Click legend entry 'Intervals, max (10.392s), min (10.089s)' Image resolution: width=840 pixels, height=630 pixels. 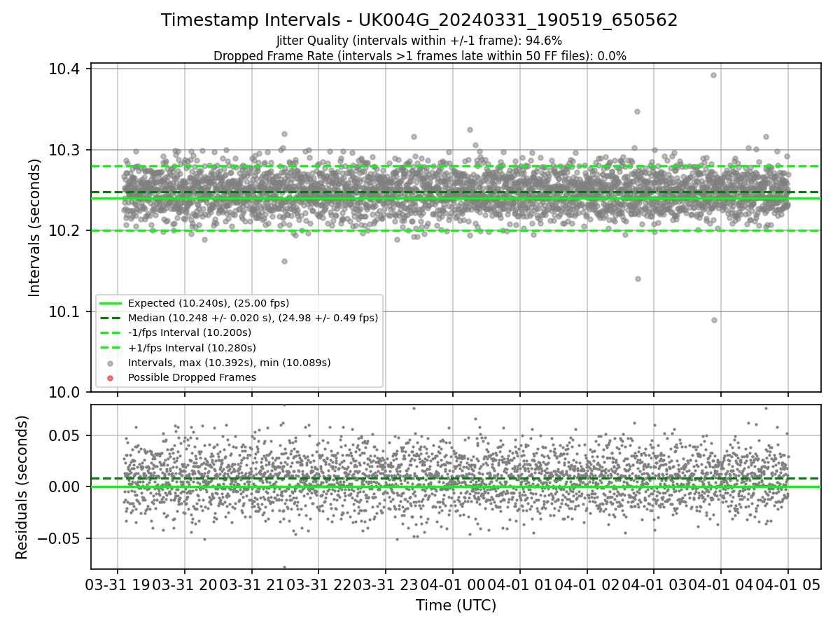230,363
